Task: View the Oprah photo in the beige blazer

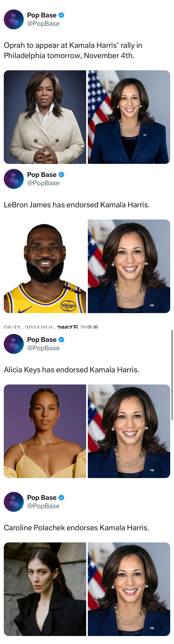Action: [x=45, y=117]
